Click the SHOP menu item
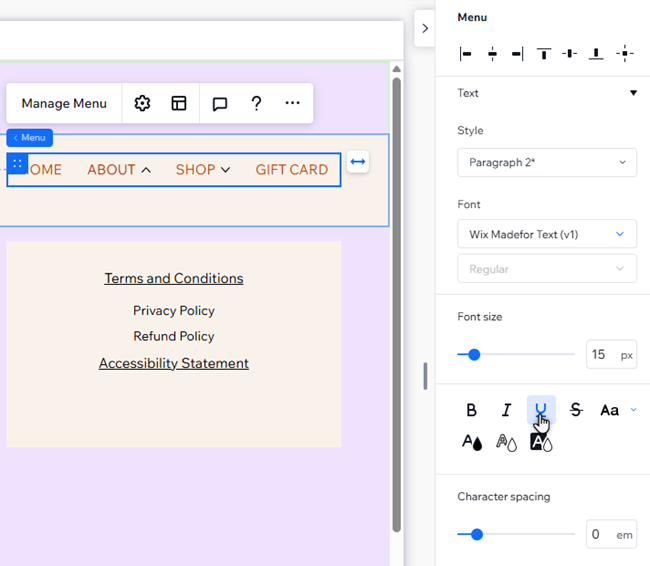This screenshot has width=650, height=566. click(195, 170)
